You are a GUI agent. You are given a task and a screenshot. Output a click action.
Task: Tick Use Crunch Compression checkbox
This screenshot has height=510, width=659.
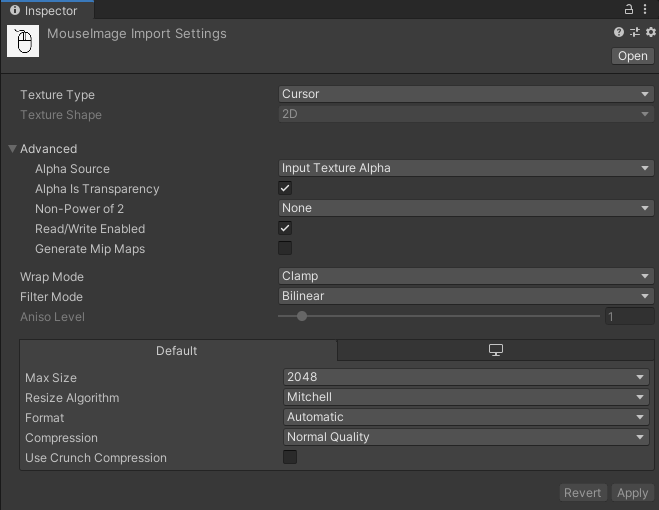coord(290,457)
